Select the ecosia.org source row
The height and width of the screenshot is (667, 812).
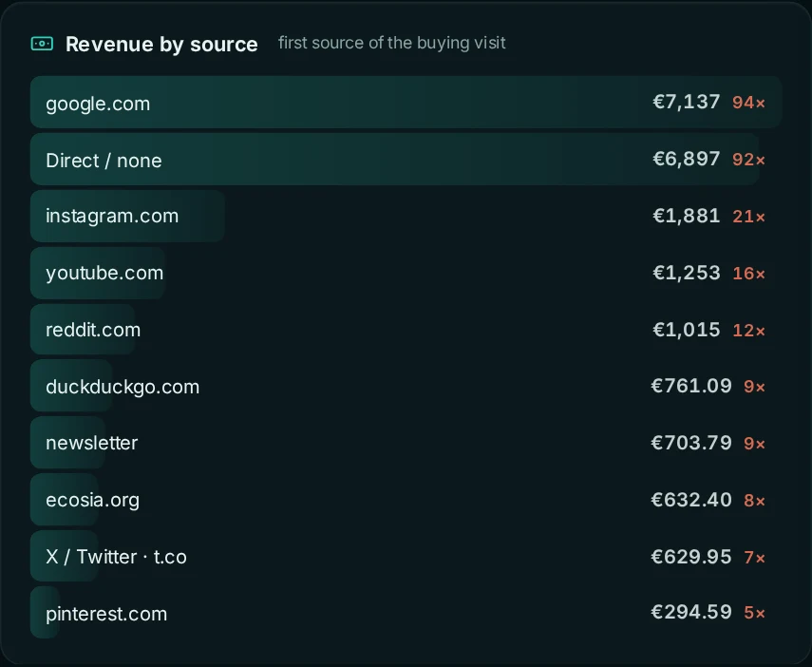406,500
